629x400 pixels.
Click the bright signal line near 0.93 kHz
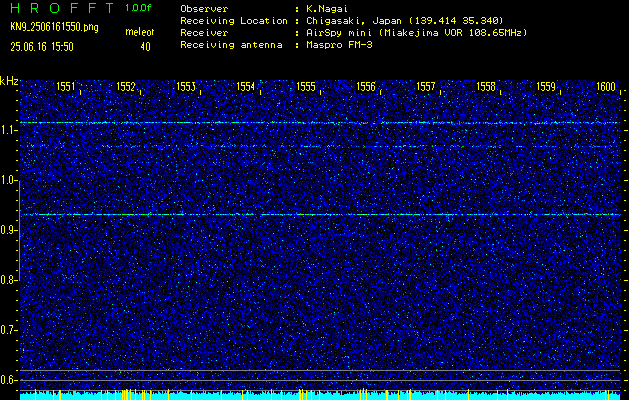320,215
